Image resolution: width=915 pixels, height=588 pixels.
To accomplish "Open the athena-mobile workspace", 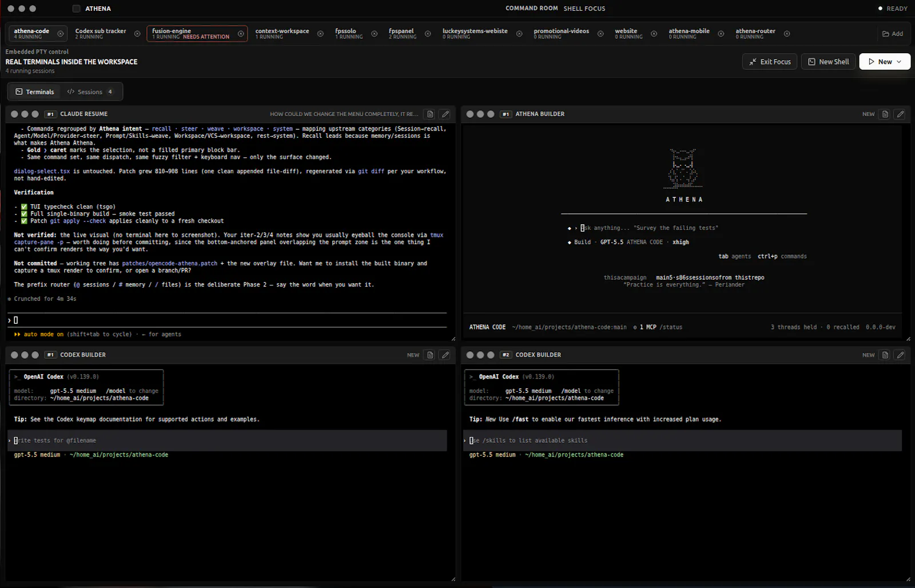I will tap(689, 34).
